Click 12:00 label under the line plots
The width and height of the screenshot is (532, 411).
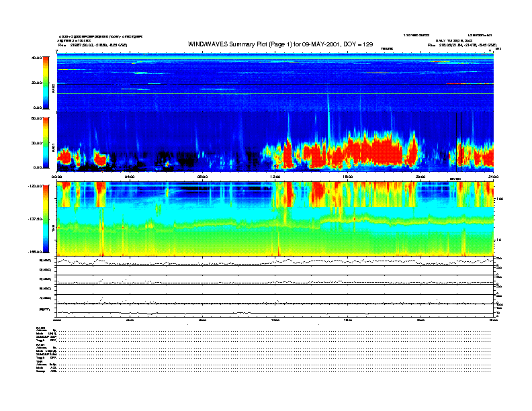click(275, 320)
